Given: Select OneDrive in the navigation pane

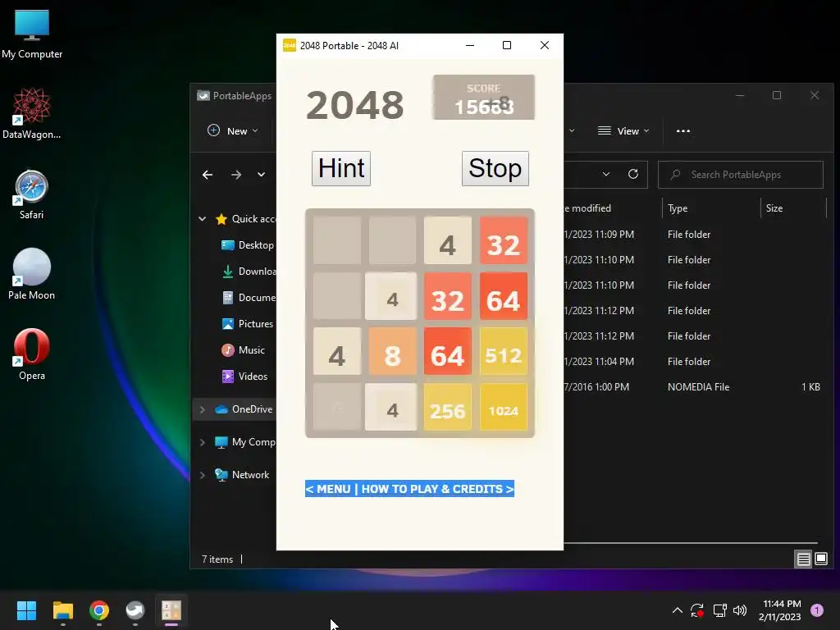Looking at the screenshot, I should tap(244, 409).
